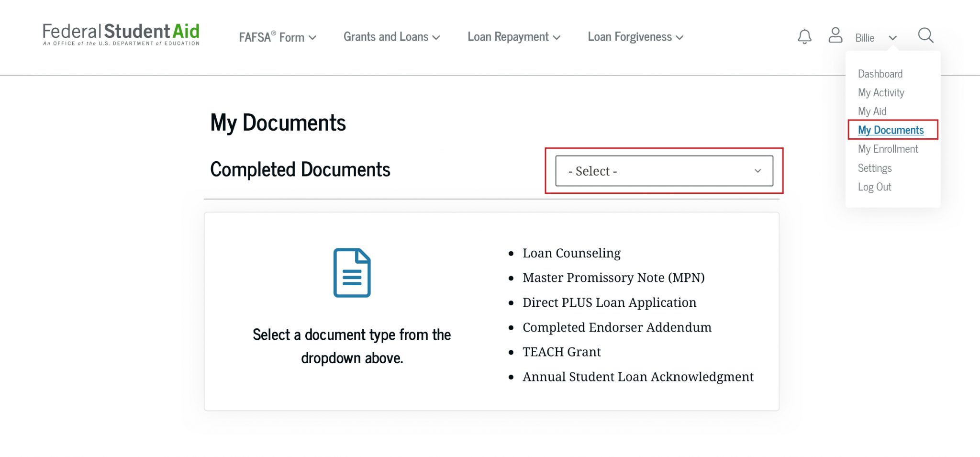This screenshot has height=457, width=980.
Task: Open My Activity from account menu
Action: [x=881, y=92]
